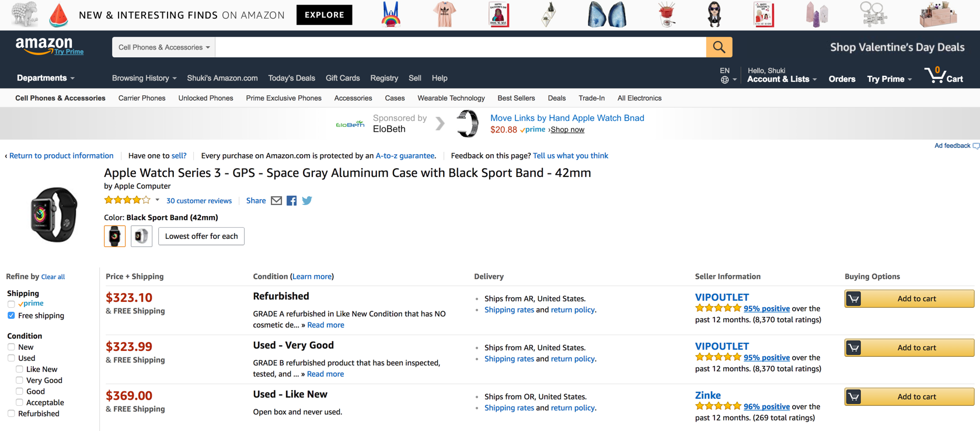Click the Zinke seller name

708,395
